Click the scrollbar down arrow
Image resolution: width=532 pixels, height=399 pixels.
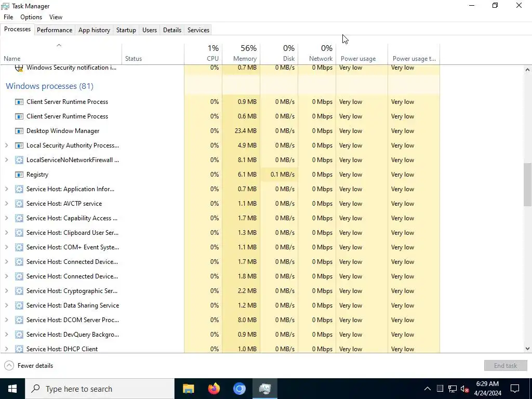(527, 349)
